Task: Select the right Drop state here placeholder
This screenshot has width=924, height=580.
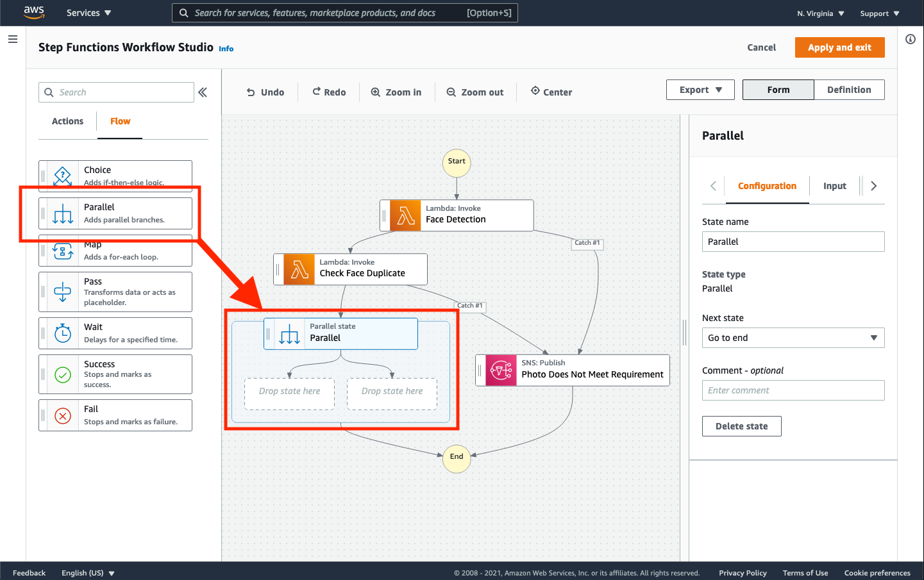Action: point(392,394)
